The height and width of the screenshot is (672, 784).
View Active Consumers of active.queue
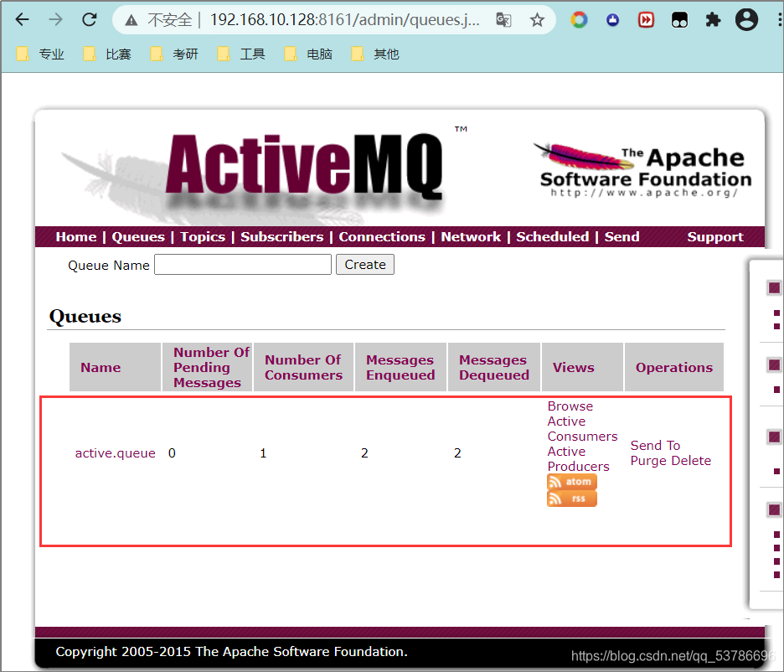coord(582,428)
